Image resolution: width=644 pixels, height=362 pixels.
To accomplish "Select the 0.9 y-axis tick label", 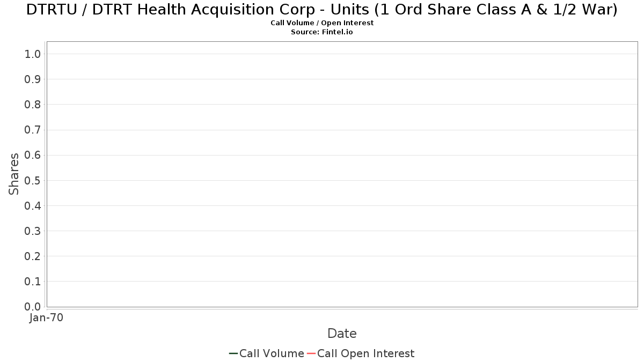I will click(x=33, y=79).
